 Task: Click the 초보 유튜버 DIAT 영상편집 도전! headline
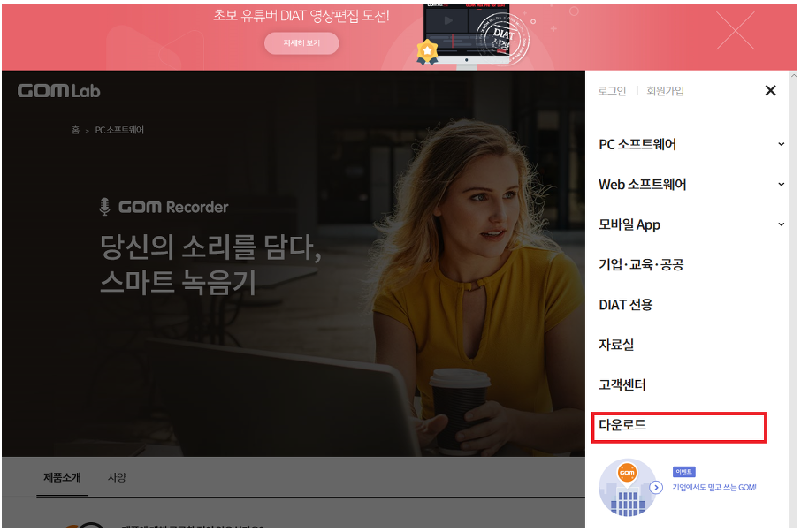click(301, 16)
